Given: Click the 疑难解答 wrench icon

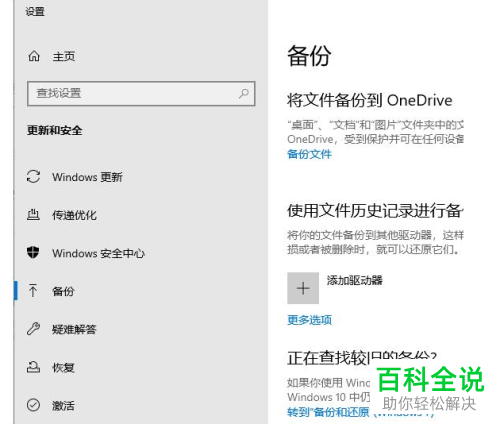Looking at the screenshot, I should (x=33, y=329).
